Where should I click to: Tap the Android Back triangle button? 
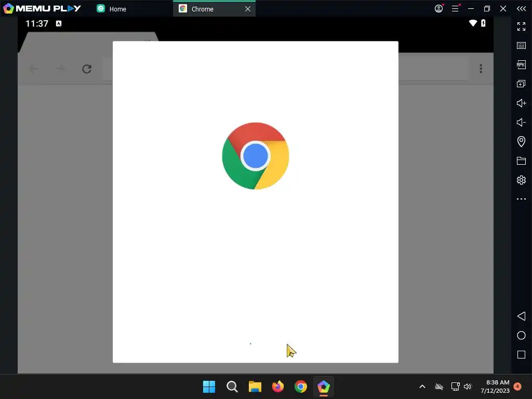[521, 316]
